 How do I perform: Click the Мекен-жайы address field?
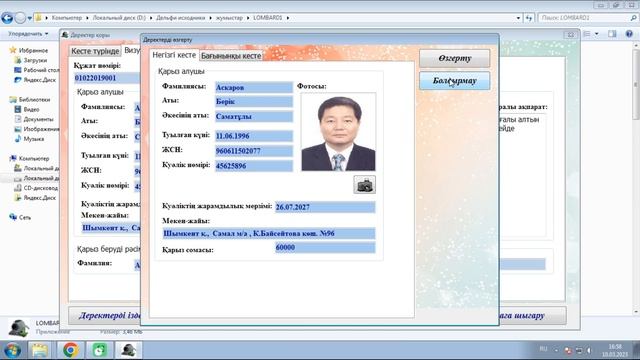269,233
